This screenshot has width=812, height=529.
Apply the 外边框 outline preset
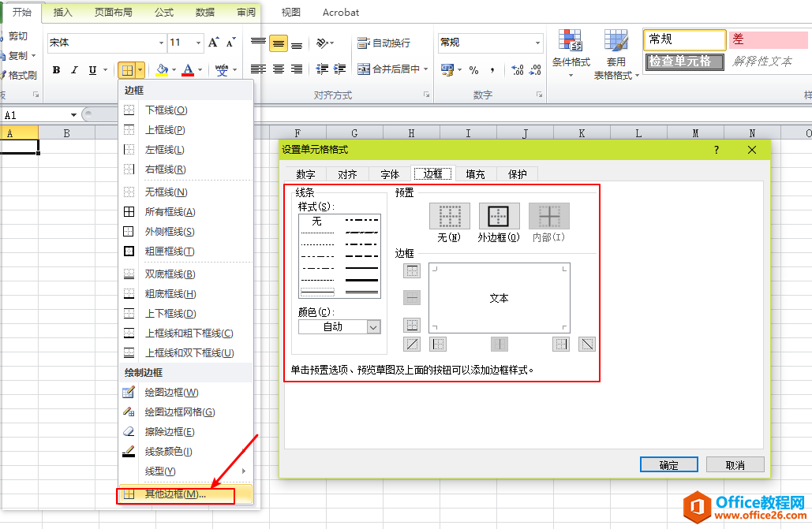tap(499, 216)
